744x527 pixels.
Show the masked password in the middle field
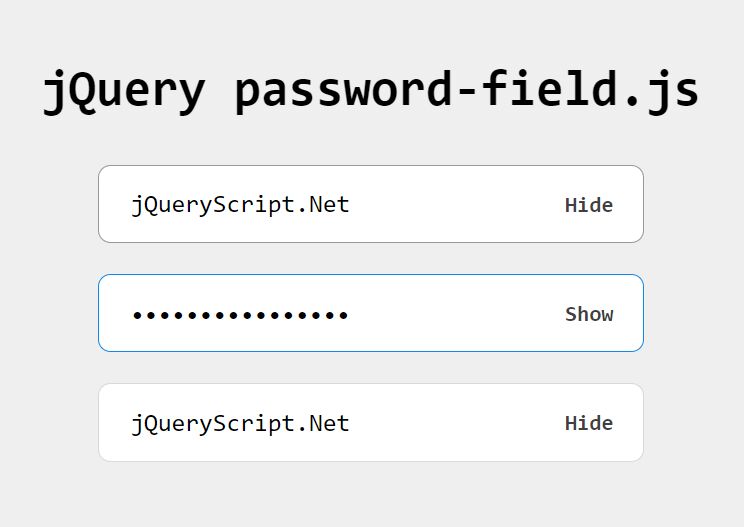tap(589, 314)
